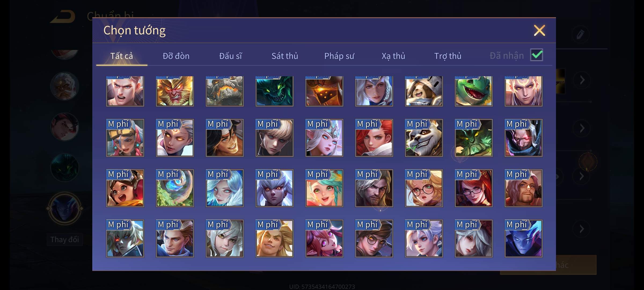
Task: Choose the Monkey King golden hero portrait
Action: pyautogui.click(x=175, y=91)
